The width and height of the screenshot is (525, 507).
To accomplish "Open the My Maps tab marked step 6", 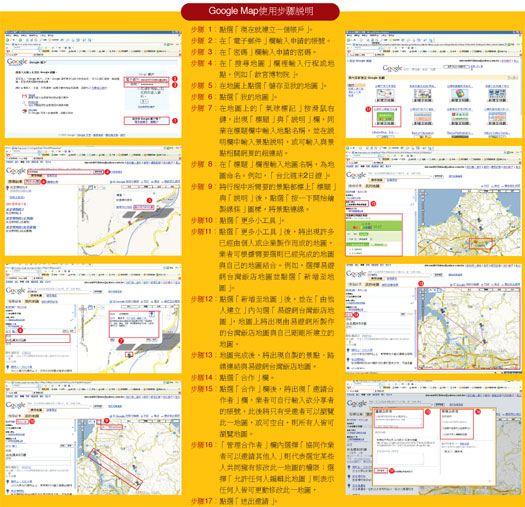I will (x=32, y=182).
